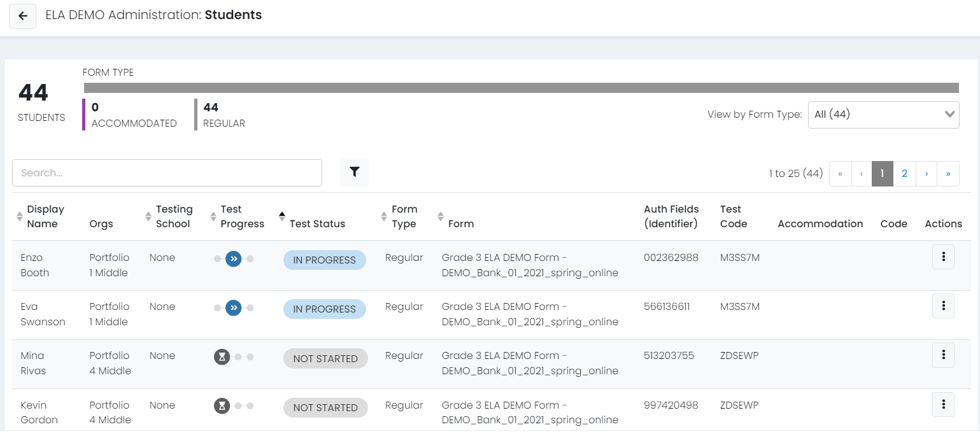This screenshot has width=980, height=436.
Task: Click Mina Rivas's hourglass progress icon
Action: [222, 357]
